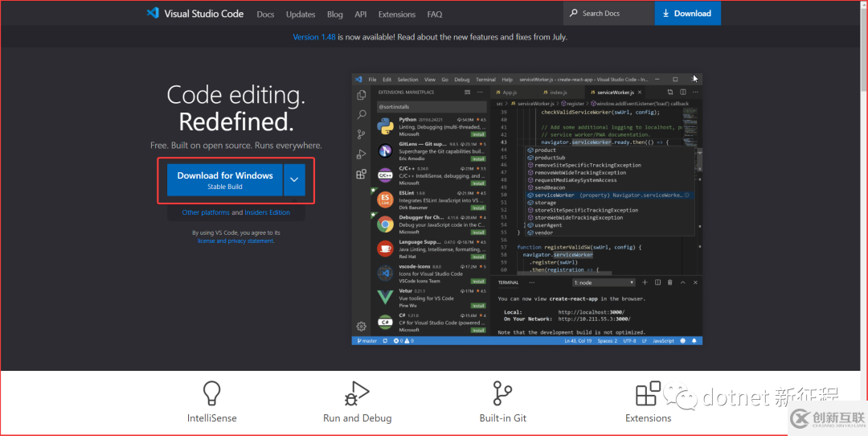The width and height of the screenshot is (868, 436).
Task: Click the feedback smiley in preview status bar
Action: [x=683, y=341]
